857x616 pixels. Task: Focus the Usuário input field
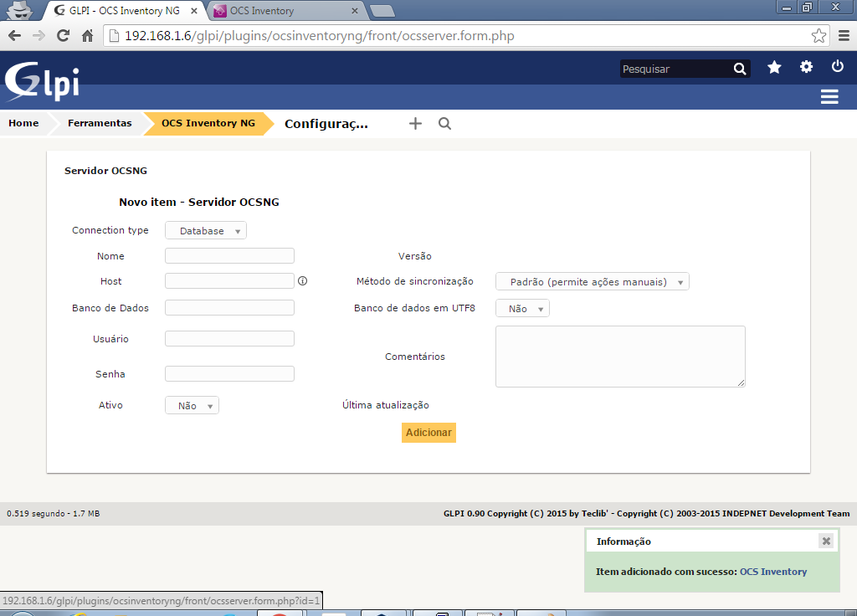pos(229,339)
